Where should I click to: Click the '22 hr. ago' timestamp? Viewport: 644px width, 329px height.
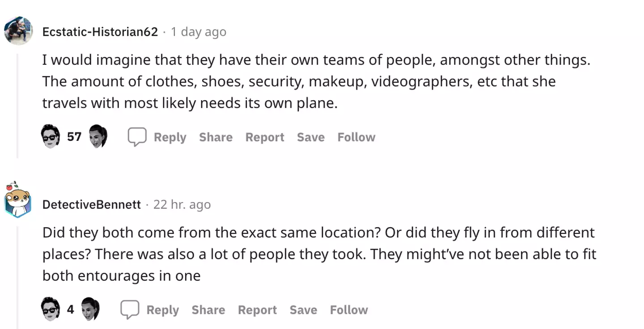click(182, 204)
